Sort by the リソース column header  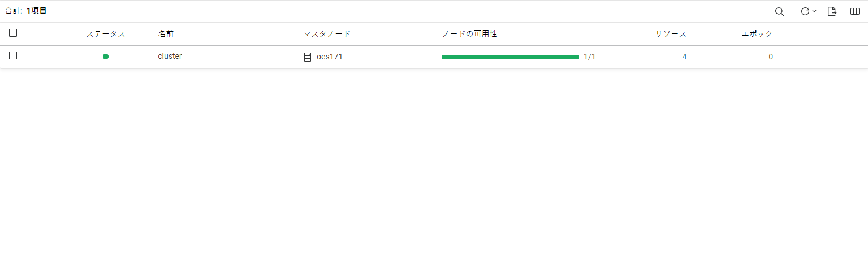[671, 34]
